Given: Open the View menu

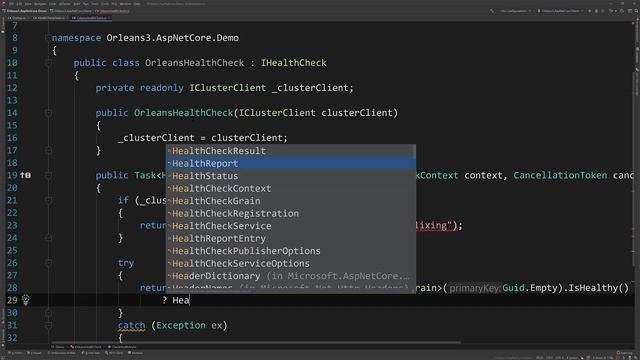Looking at the screenshot, I should (28, 4).
